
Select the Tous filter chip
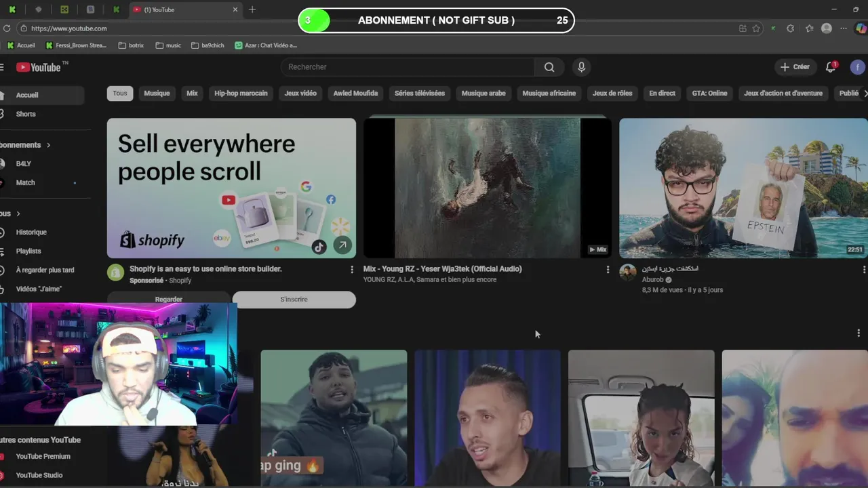(120, 94)
